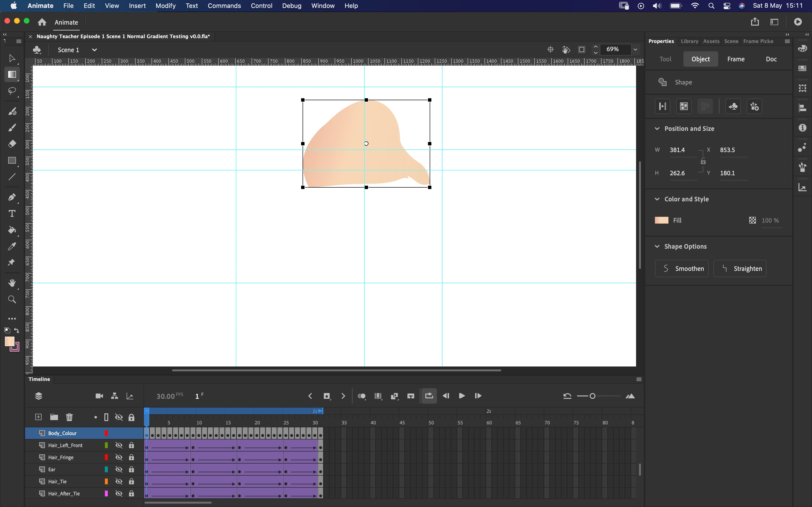Image resolution: width=812 pixels, height=507 pixels.
Task: Play the timeline animation
Action: click(462, 396)
